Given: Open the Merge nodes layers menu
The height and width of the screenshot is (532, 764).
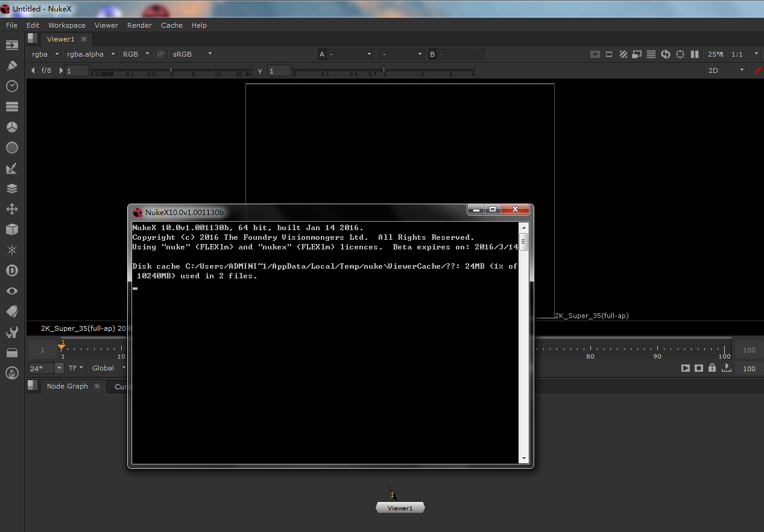Looking at the screenshot, I should click(12, 189).
